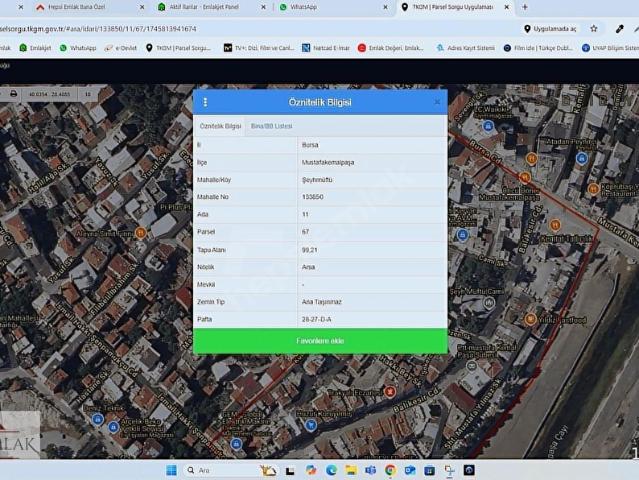Bookmark this page with the star icon

point(594,29)
